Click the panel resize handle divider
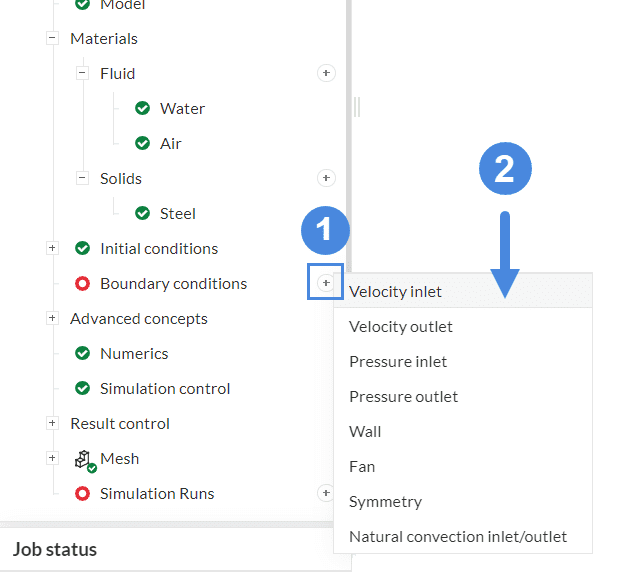Viewport: 617px width, 574px height. tap(357, 106)
